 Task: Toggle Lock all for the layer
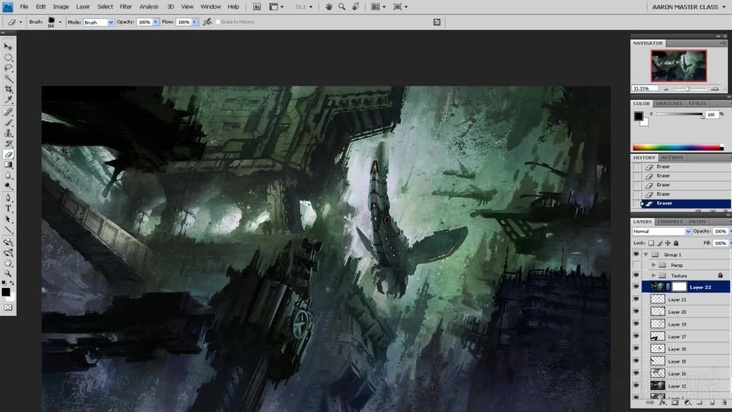(x=676, y=243)
